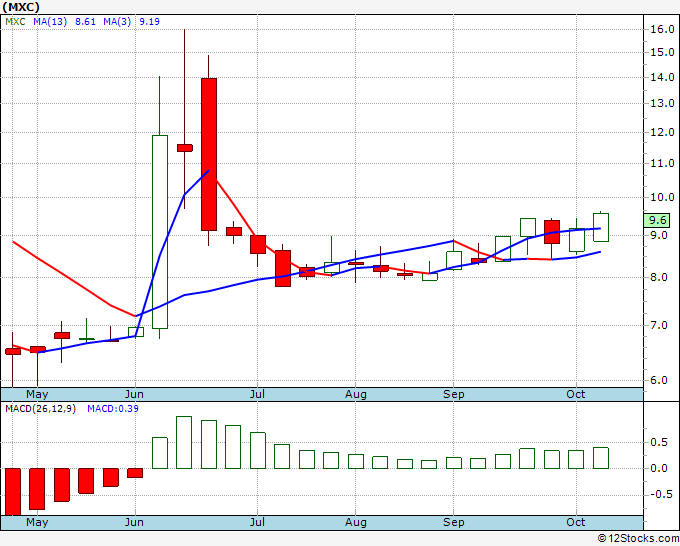Click the (MXC) chart title

point(21,7)
